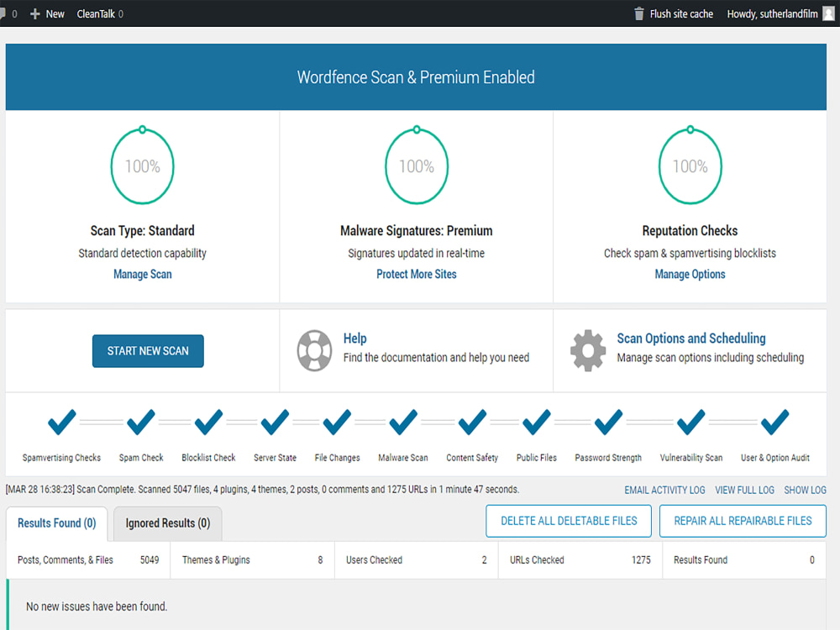The height and width of the screenshot is (630, 840).
Task: Click the Malware Signatures 100% progress circle
Action: [417, 165]
